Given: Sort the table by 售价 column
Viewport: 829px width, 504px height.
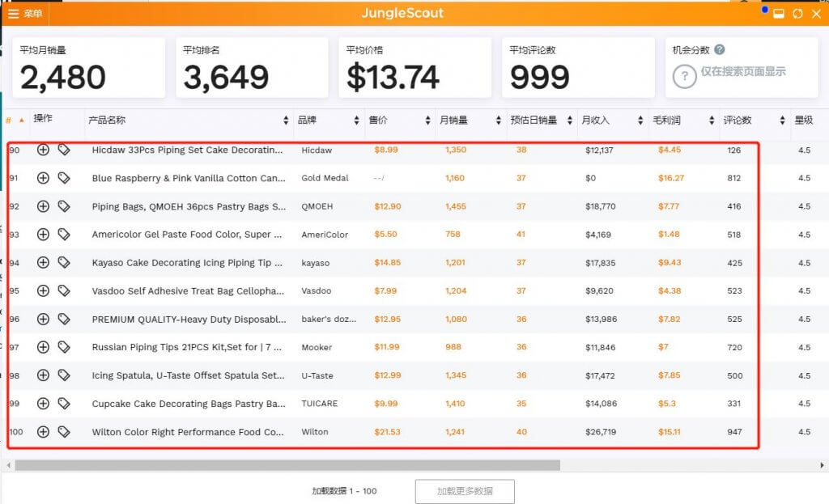Looking at the screenshot, I should (x=427, y=121).
